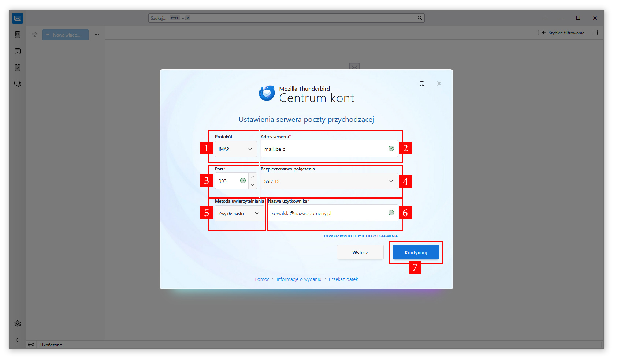Open the Calendar sidebar icon
The height and width of the screenshot is (364, 617).
click(x=18, y=51)
